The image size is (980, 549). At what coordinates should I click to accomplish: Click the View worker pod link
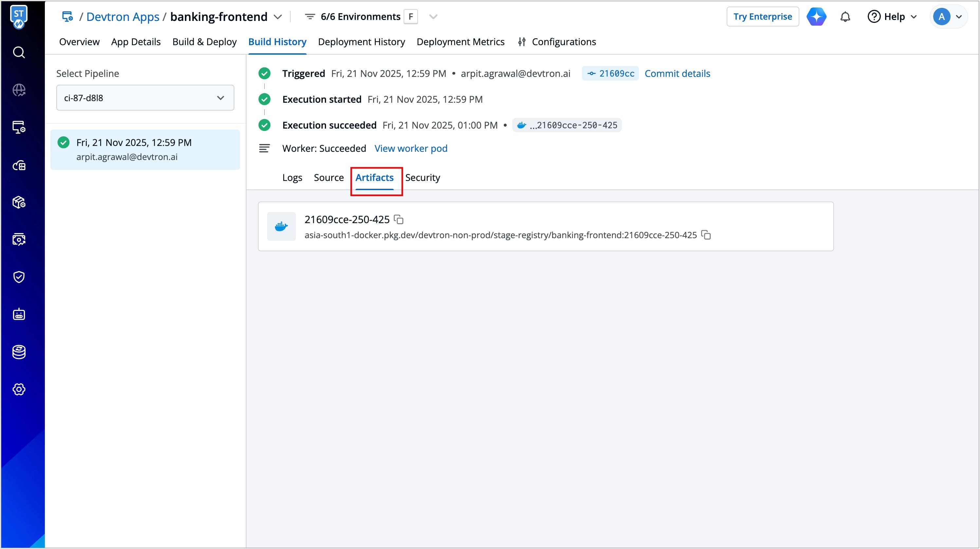point(411,148)
